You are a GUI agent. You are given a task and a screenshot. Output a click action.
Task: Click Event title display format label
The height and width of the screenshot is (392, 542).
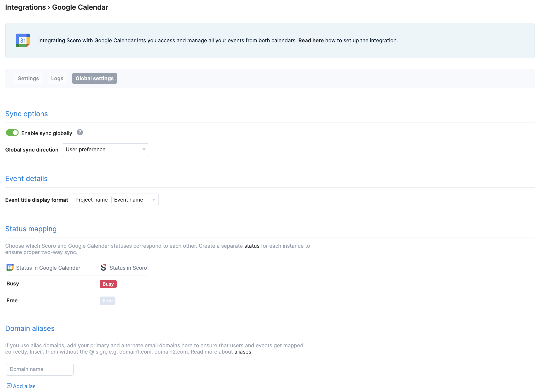(x=37, y=200)
